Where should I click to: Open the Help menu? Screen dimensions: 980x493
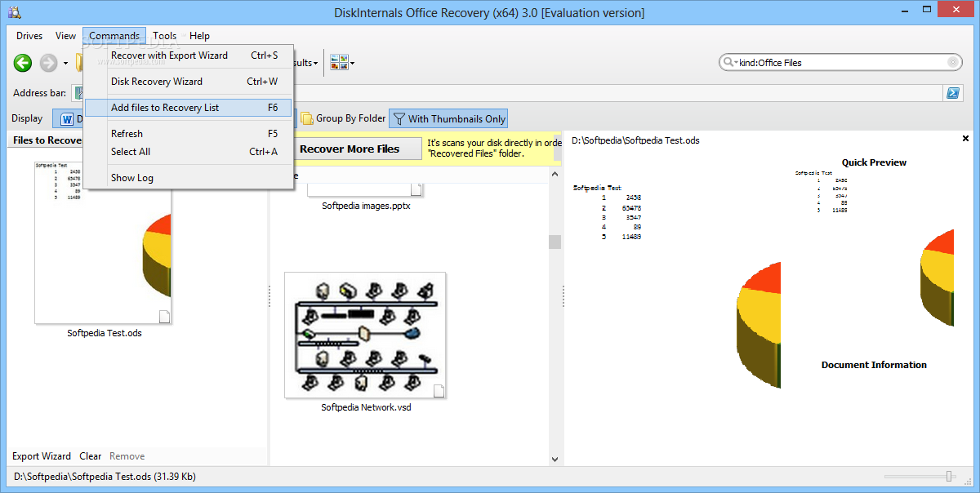coord(200,36)
